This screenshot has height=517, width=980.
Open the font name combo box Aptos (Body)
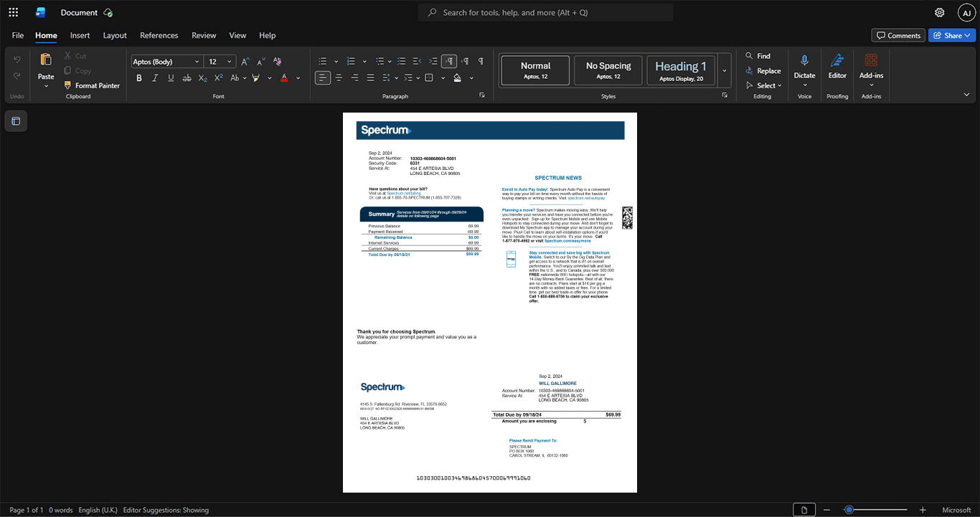[x=166, y=62]
